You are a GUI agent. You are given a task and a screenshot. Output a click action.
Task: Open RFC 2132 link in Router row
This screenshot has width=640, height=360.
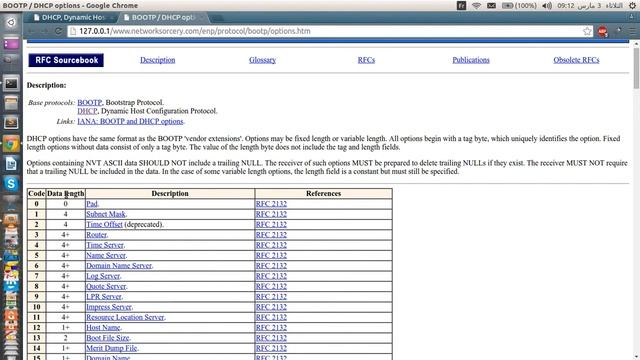[x=271, y=235]
